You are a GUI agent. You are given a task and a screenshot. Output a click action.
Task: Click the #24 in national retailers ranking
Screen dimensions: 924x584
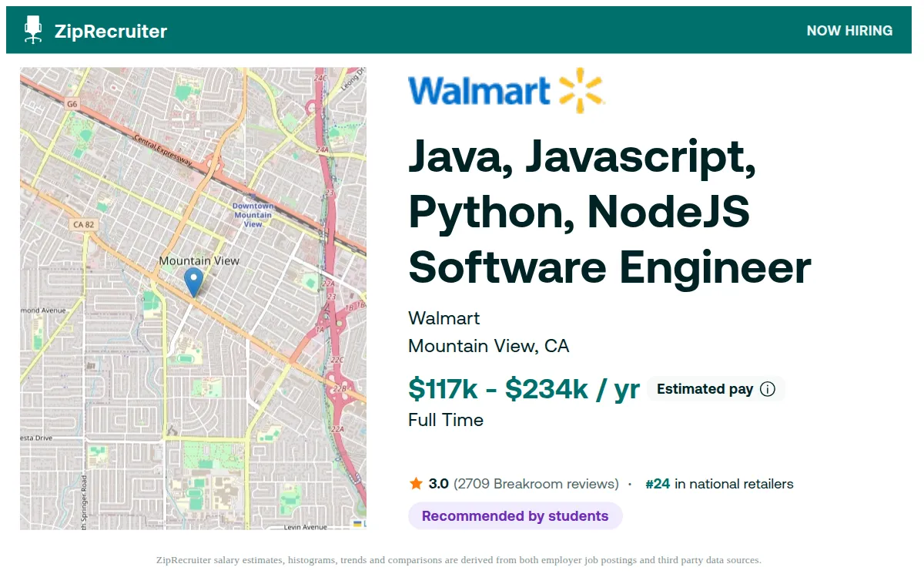click(719, 484)
